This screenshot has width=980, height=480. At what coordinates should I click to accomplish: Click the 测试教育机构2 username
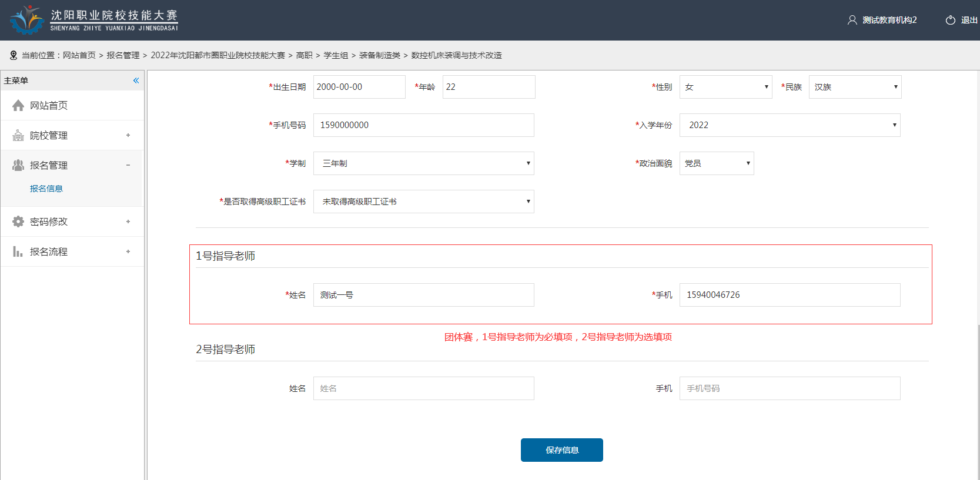889,20
